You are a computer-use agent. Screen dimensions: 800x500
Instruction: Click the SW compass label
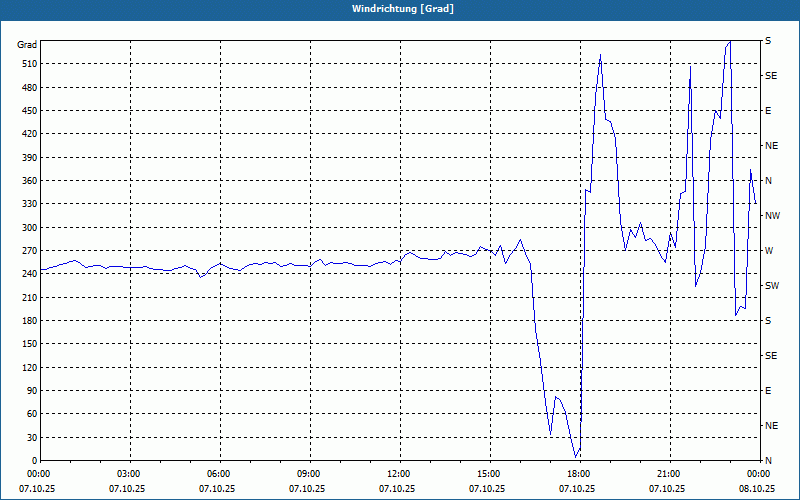pyautogui.click(x=772, y=286)
